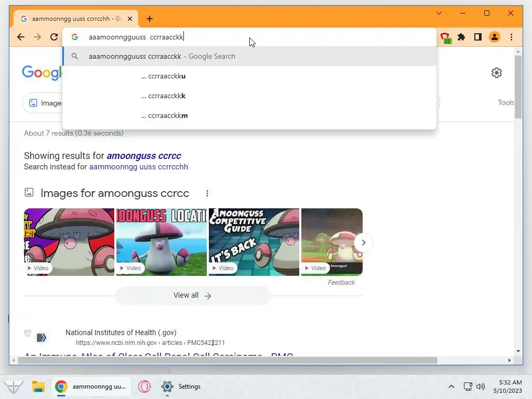The height and width of the screenshot is (399, 532).
Task: Click the Google G icon in address bar
Action: tap(75, 37)
